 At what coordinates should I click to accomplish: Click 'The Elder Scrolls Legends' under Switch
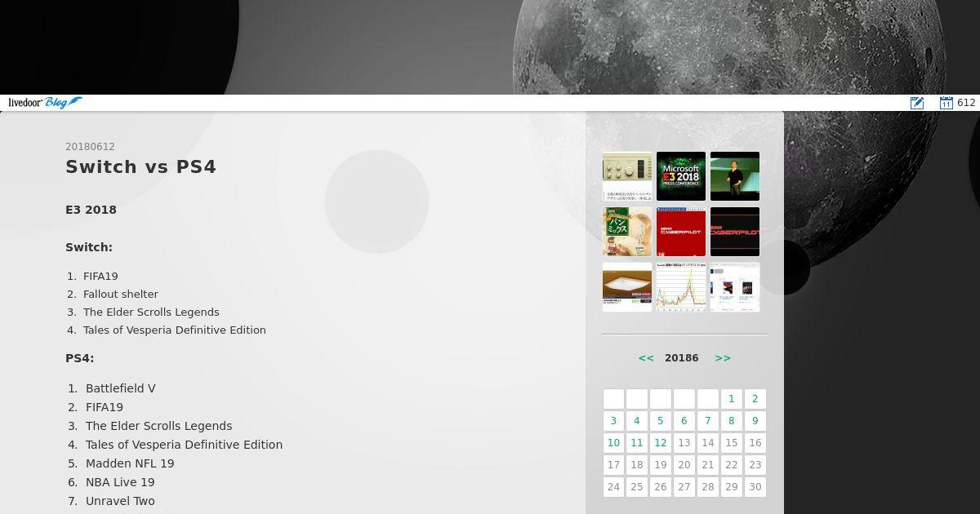click(x=151, y=312)
